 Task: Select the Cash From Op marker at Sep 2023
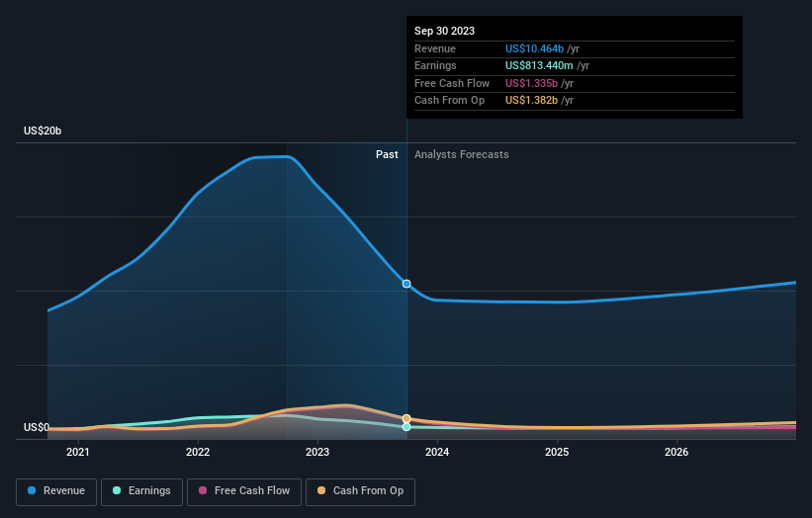click(x=406, y=418)
